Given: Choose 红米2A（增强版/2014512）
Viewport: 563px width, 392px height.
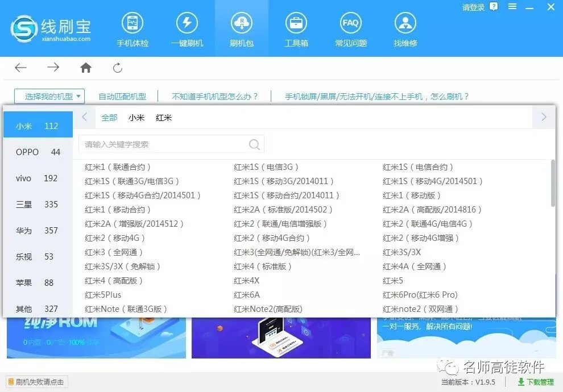Looking at the screenshot, I should click(134, 224).
